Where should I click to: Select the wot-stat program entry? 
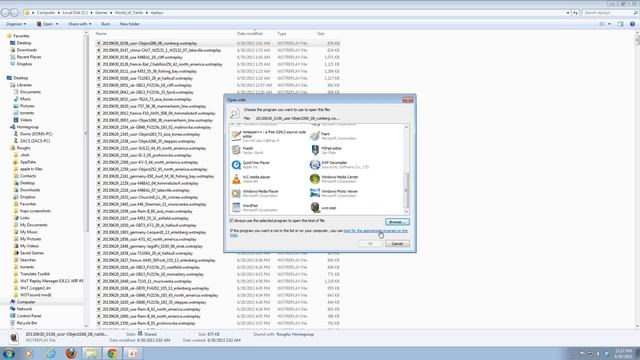tap(323, 208)
